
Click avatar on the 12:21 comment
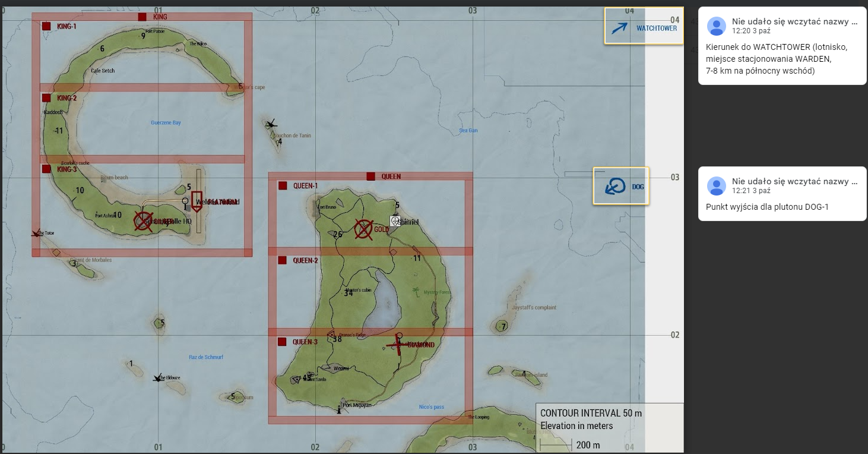[717, 186]
